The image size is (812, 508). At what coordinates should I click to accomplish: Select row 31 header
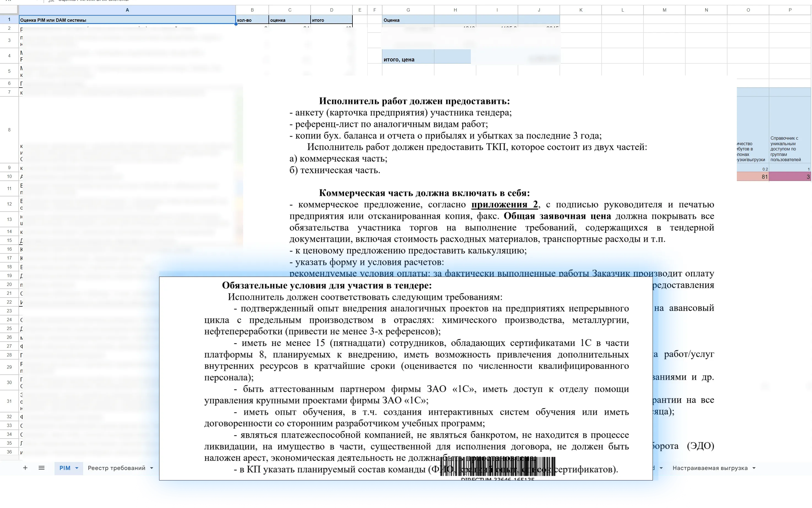click(x=9, y=401)
